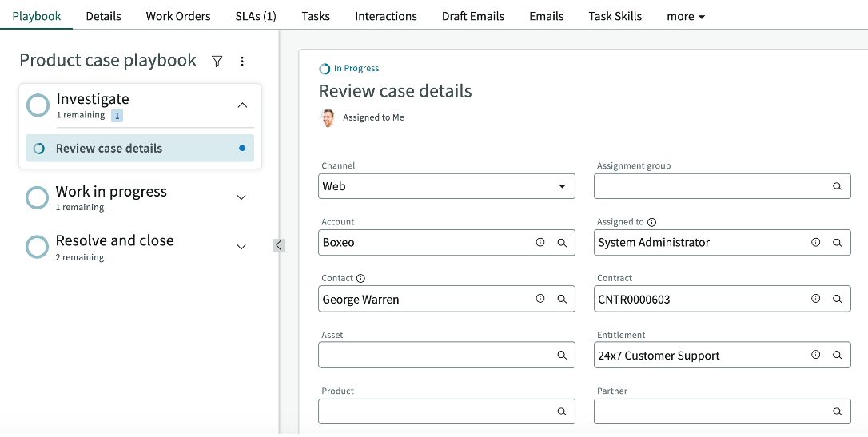Click the Contact field info icon

540,299
